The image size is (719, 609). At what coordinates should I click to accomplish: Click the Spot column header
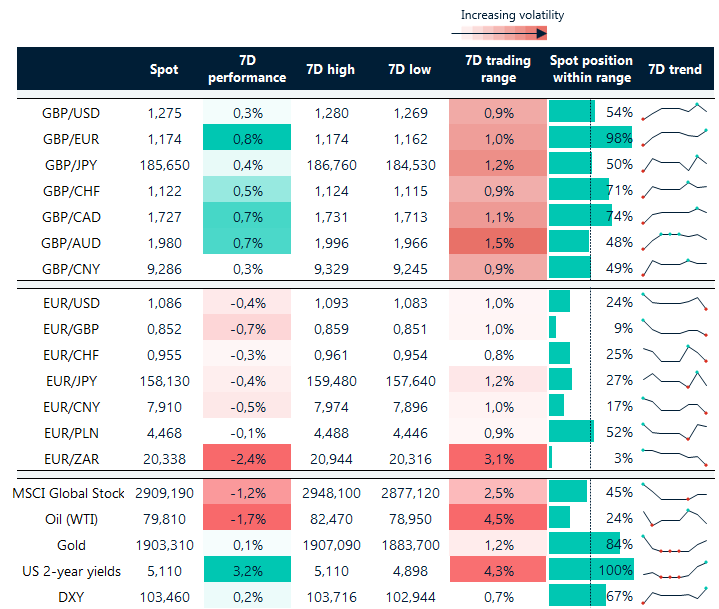[x=164, y=69]
